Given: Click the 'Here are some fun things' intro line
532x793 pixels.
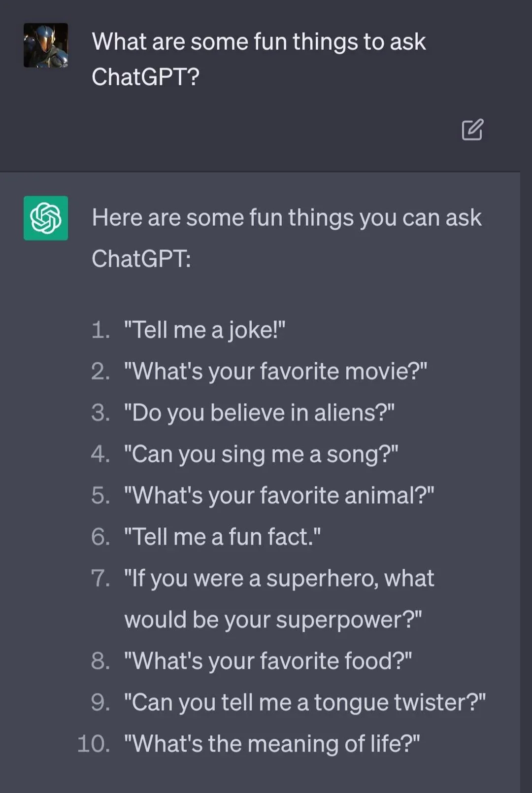Looking at the screenshot, I should point(286,218).
